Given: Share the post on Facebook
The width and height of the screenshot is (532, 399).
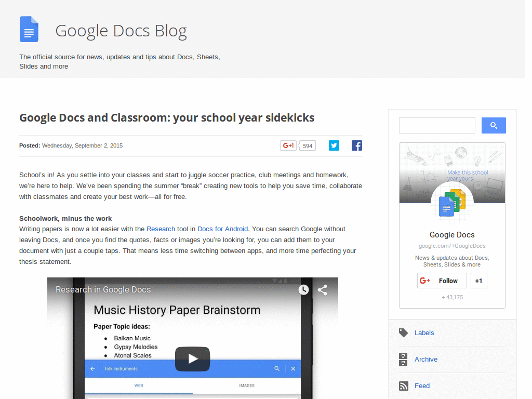Looking at the screenshot, I should point(356,145).
